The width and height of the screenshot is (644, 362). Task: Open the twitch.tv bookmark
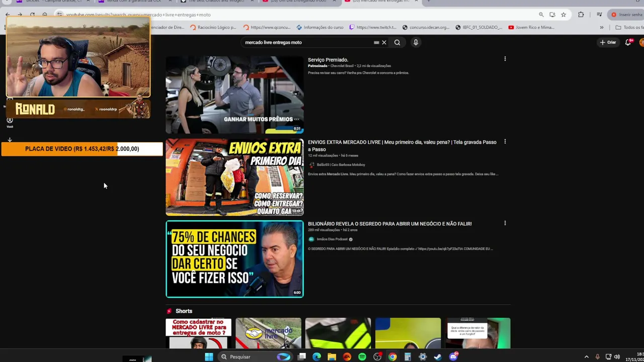coord(373,27)
